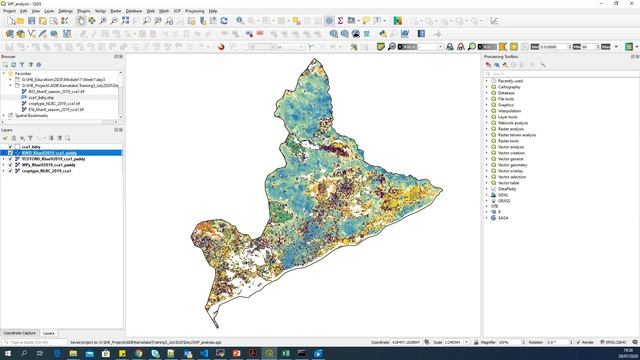Screen dimensions: 640x360
Task: Open the Layout Manager icon
Action: click(x=53, y=21)
